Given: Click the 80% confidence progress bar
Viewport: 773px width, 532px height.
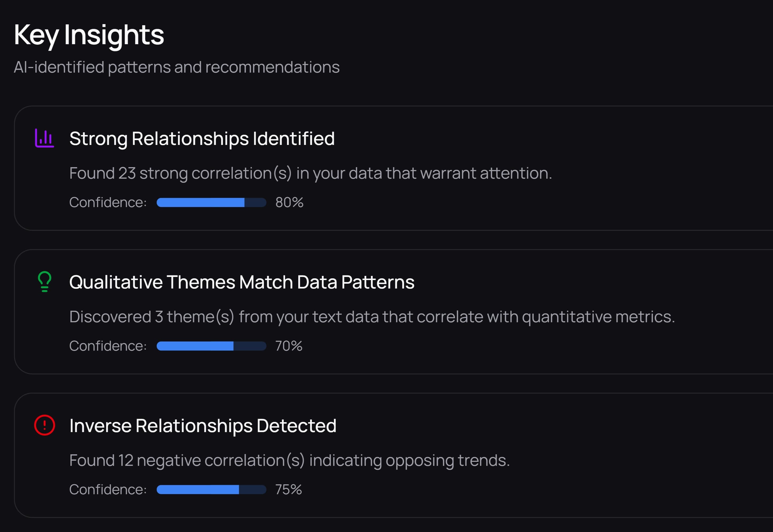Looking at the screenshot, I should point(211,202).
